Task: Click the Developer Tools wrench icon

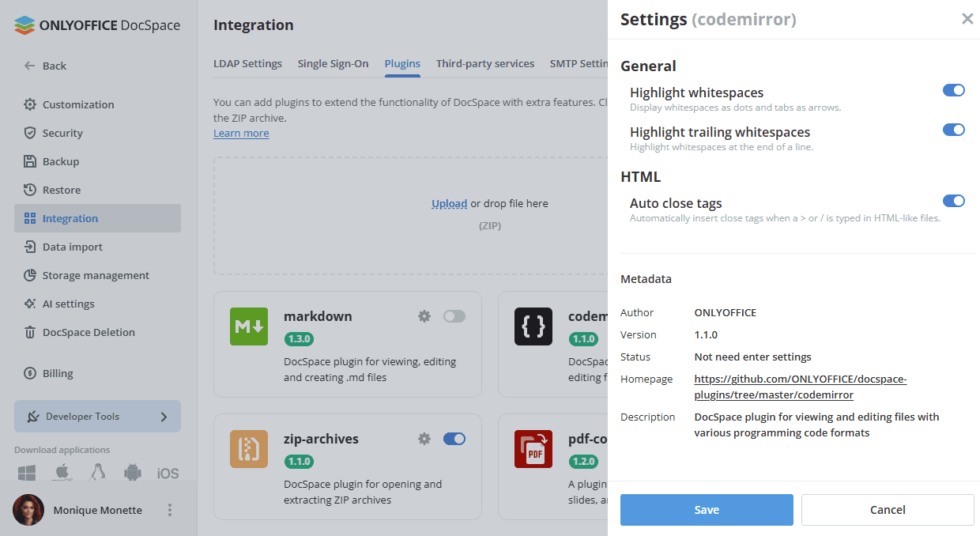Action: pyautogui.click(x=33, y=417)
